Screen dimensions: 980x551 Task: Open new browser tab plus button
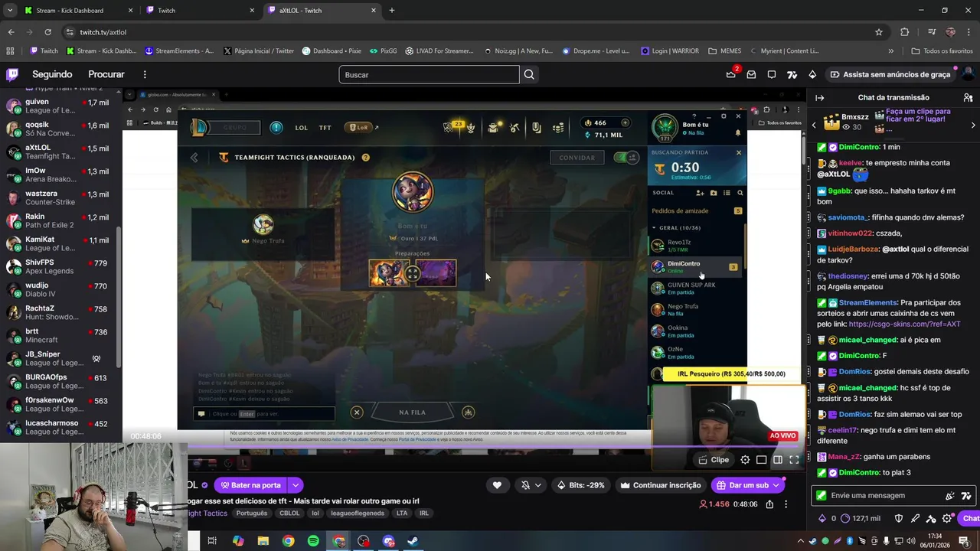click(392, 11)
